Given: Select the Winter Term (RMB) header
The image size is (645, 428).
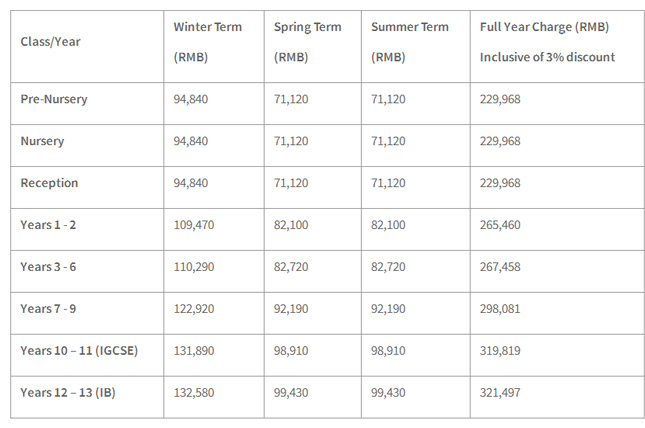Looking at the screenshot, I should (x=208, y=42).
